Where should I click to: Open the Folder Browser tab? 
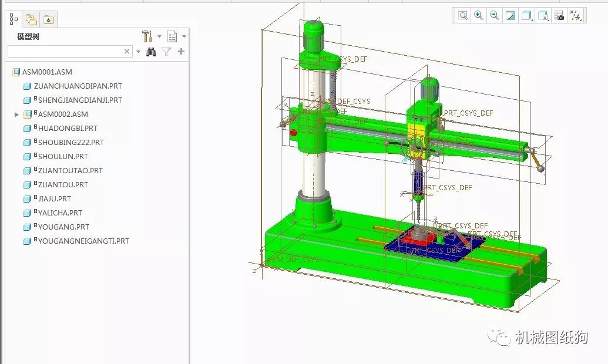click(x=31, y=19)
